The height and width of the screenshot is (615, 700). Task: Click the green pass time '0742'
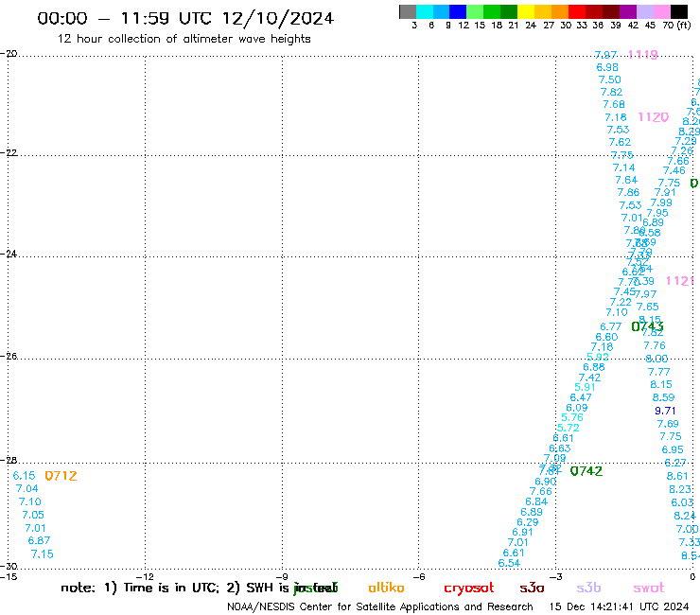pos(586,471)
